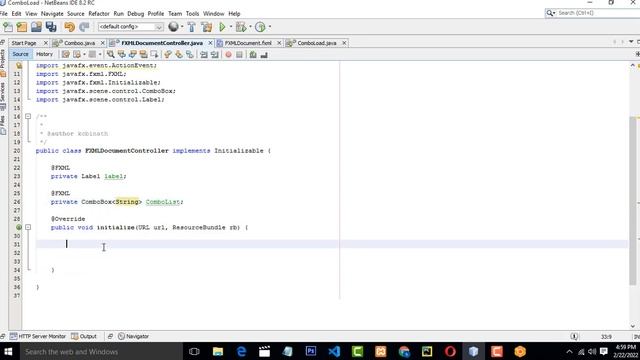This screenshot has height=360, width=640.
Task: Toggle Highlight Search in editor toolbar
Action: point(143,55)
